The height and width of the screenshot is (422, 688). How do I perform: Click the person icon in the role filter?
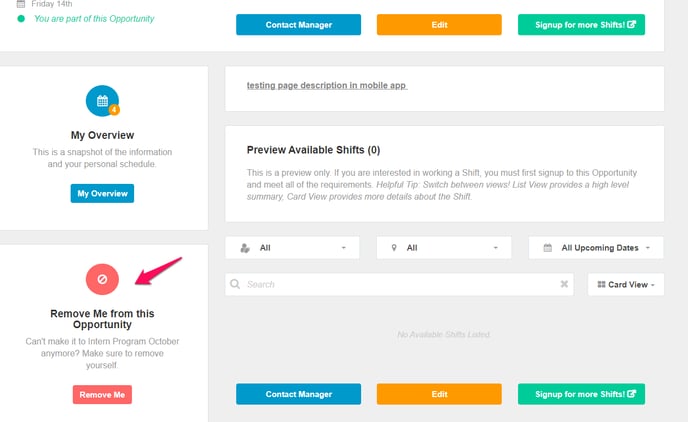click(x=245, y=248)
